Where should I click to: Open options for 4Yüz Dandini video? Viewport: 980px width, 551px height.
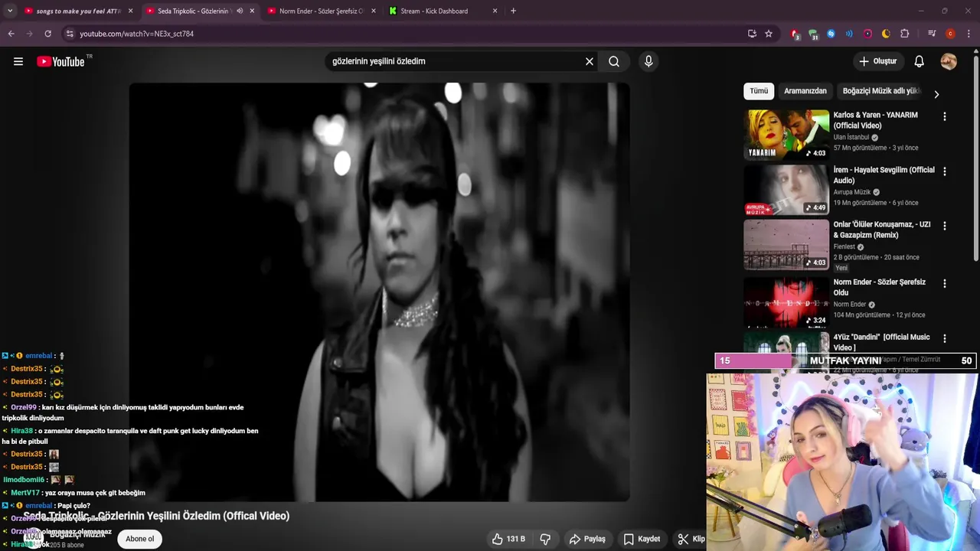click(x=944, y=338)
